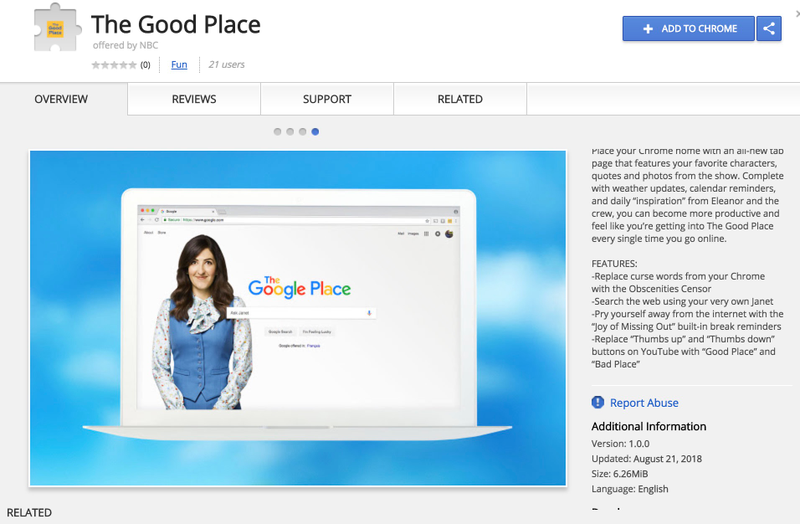Click the 'FEATURES:' text in description
800x524 pixels.
(614, 264)
